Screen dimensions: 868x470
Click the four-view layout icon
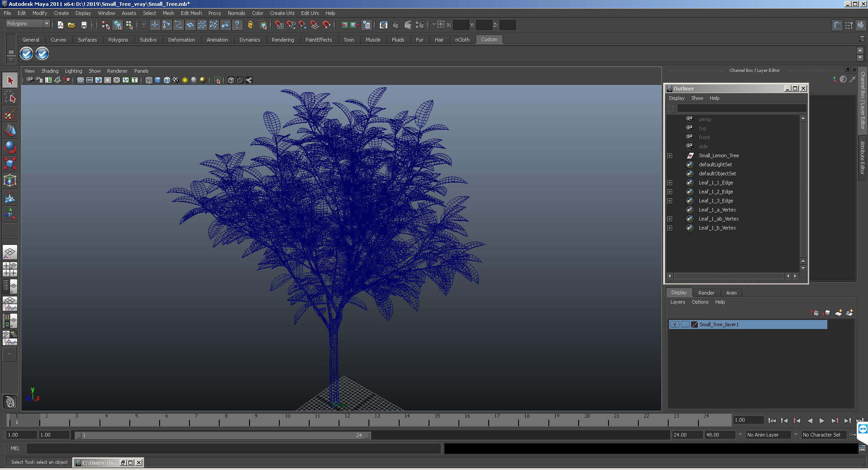click(x=10, y=269)
